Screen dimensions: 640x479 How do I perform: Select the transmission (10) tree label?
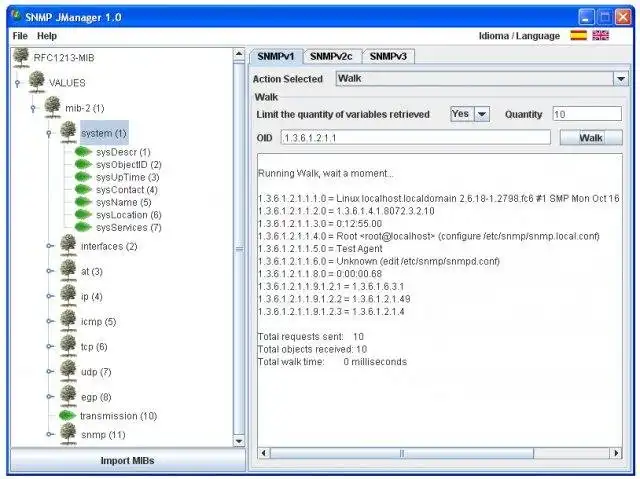pos(119,416)
